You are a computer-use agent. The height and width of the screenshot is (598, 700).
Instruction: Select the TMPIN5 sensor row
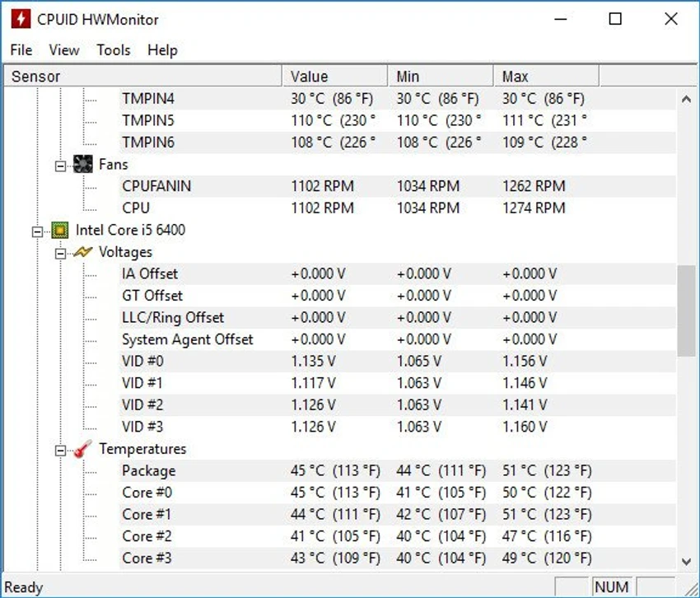[x=397, y=120]
